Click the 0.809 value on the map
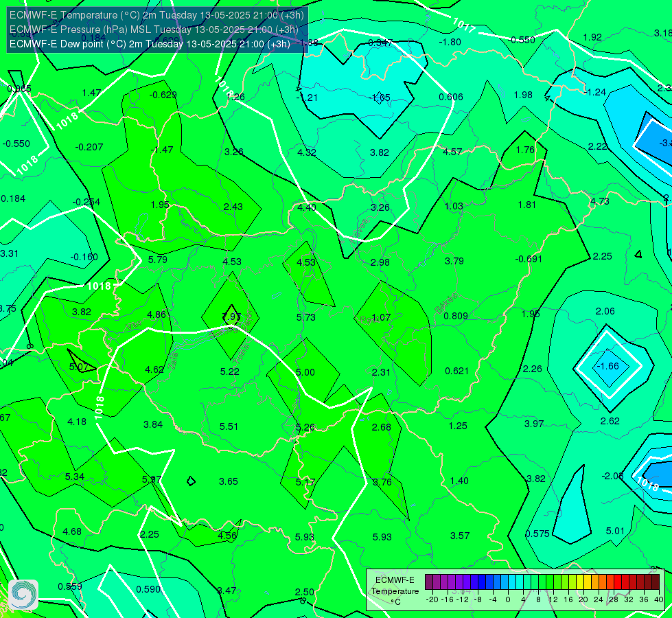 pos(456,316)
